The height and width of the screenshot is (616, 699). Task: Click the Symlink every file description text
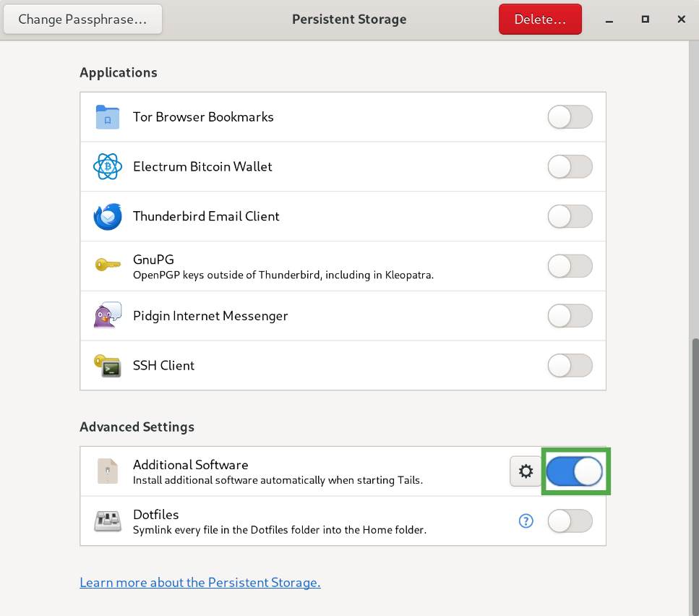pos(280,530)
